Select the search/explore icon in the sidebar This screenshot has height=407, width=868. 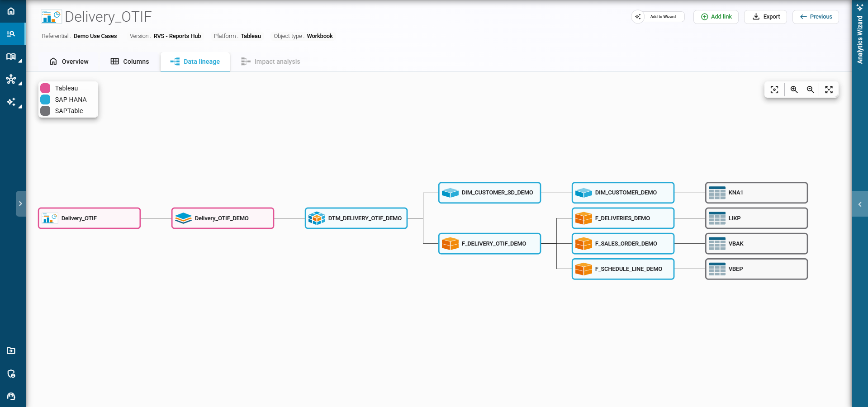[x=11, y=33]
